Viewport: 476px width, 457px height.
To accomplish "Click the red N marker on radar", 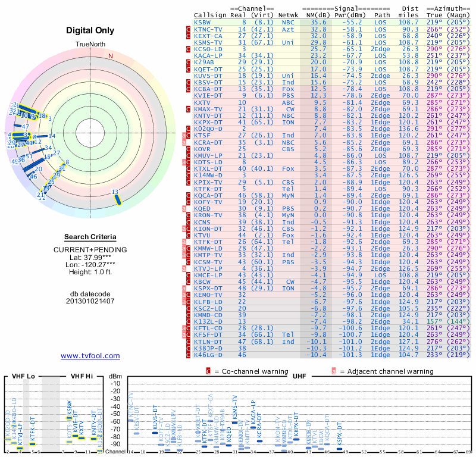I will (x=110, y=57).
